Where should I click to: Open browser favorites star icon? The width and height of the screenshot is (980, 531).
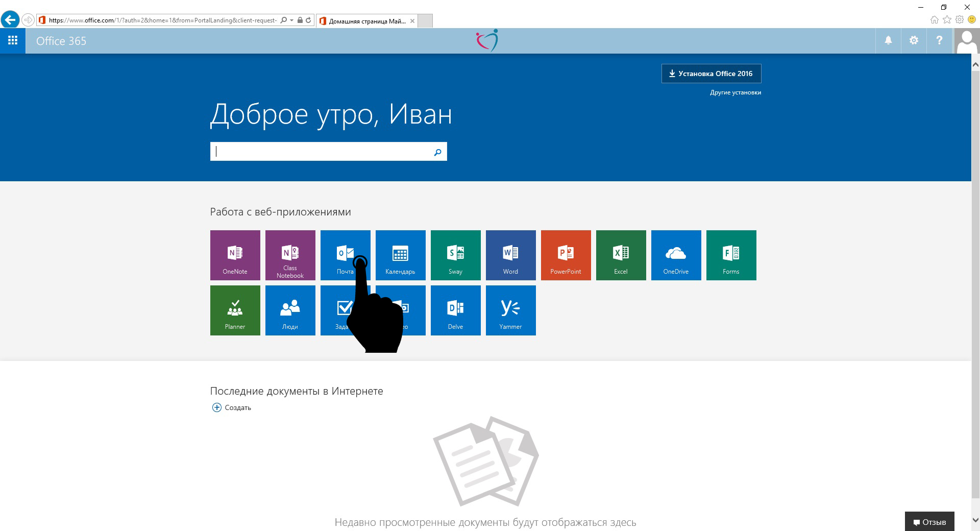click(947, 20)
